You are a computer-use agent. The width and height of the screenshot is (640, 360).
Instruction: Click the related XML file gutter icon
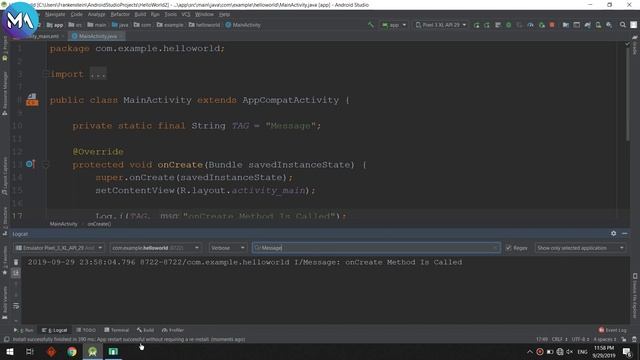tap(32, 100)
